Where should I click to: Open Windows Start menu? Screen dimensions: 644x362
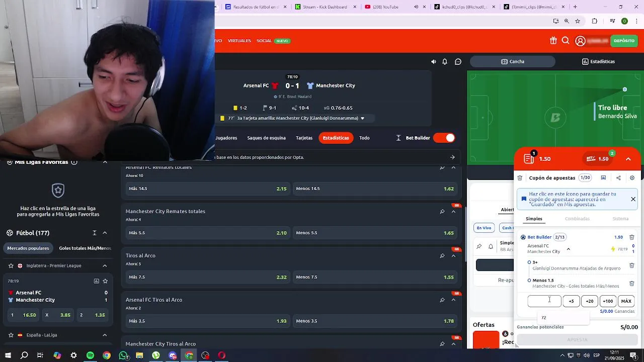8,355
